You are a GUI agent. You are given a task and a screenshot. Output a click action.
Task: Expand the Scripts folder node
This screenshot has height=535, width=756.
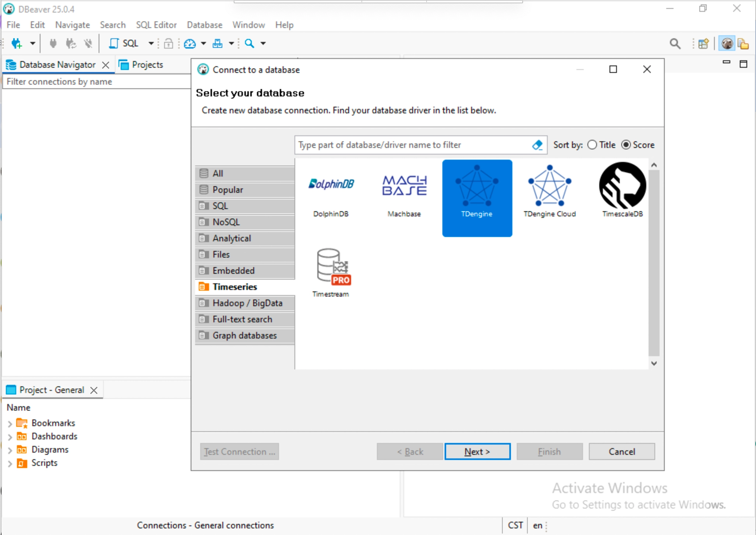(10, 463)
